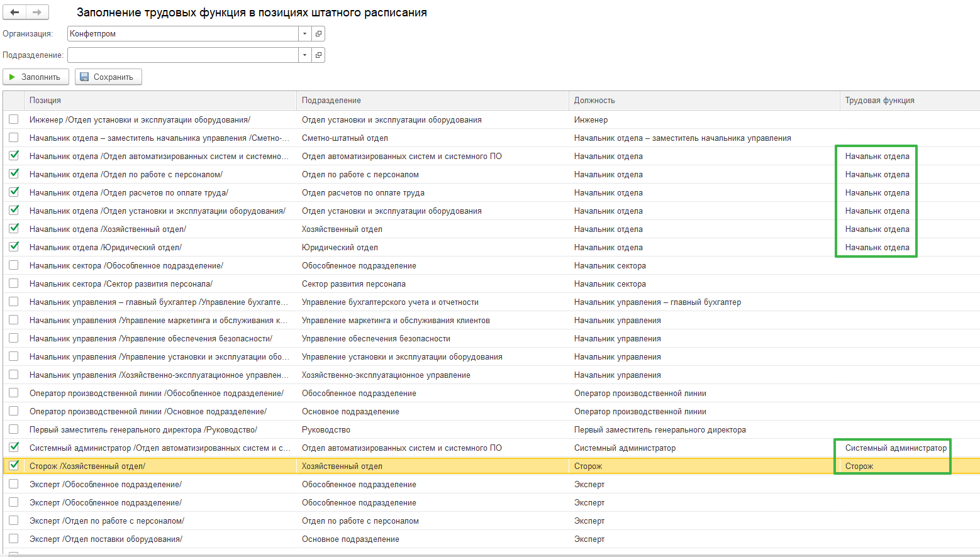
Task: Select position Эксперт /Отдел по работе с персоналом/
Action: click(x=107, y=521)
